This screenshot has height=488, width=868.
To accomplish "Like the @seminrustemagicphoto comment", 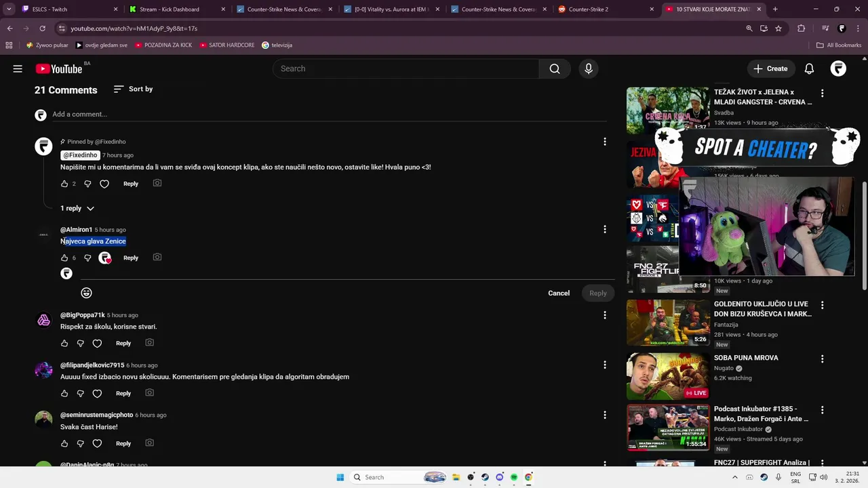I will tap(64, 444).
